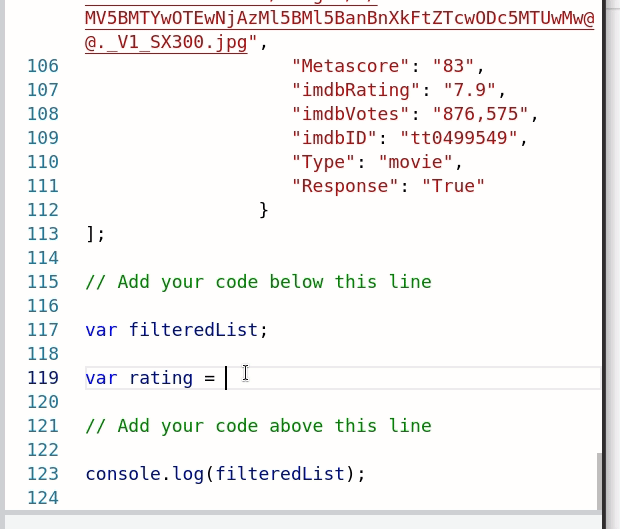Viewport: 620px width, 529px height.
Task: Click the closing brace on line 112
Action: [x=264, y=210]
